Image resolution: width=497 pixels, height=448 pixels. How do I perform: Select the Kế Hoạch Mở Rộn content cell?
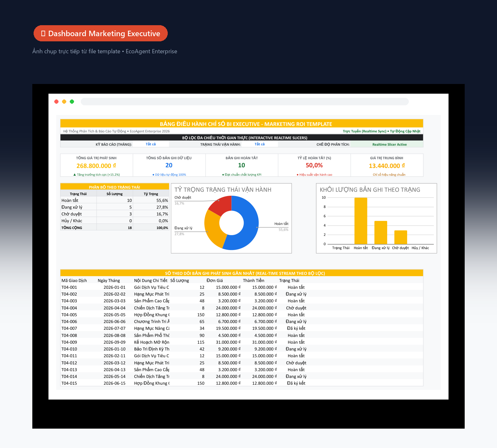(x=152, y=342)
